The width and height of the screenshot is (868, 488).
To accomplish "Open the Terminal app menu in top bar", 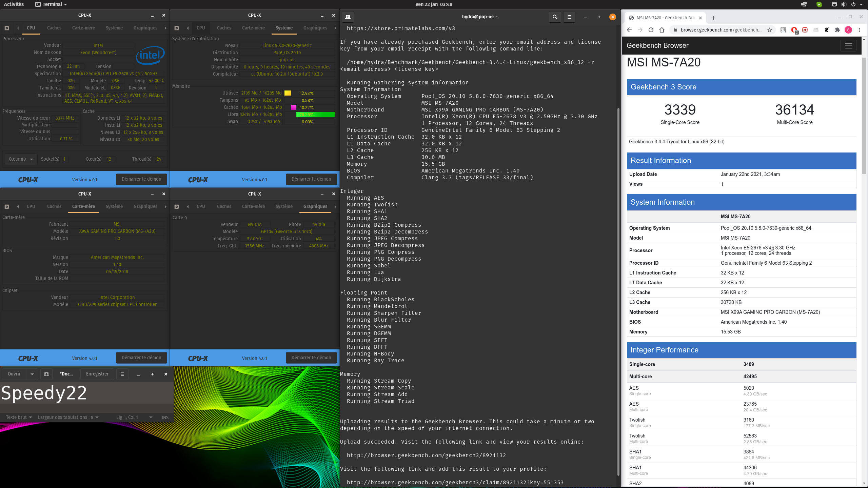I will 51,4.
